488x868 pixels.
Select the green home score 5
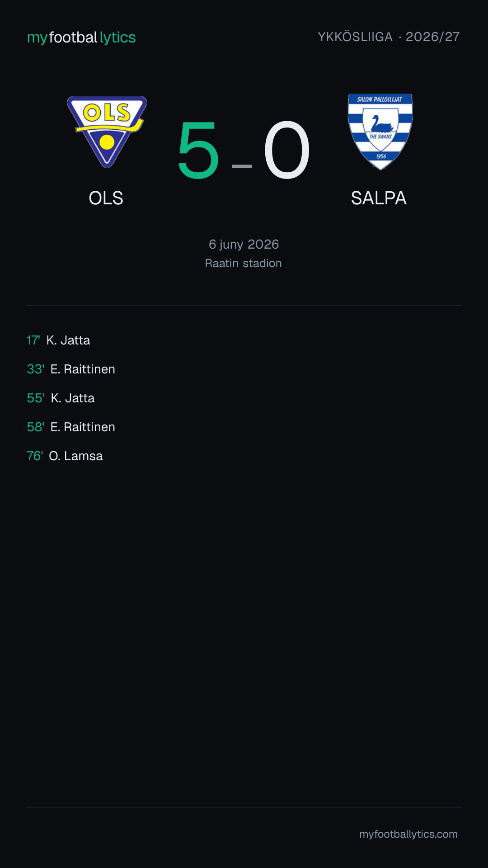click(x=198, y=150)
